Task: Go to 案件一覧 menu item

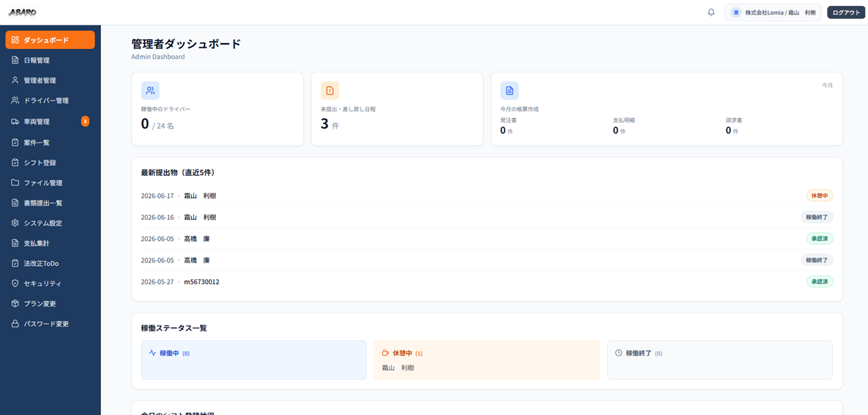Action: pos(50,143)
